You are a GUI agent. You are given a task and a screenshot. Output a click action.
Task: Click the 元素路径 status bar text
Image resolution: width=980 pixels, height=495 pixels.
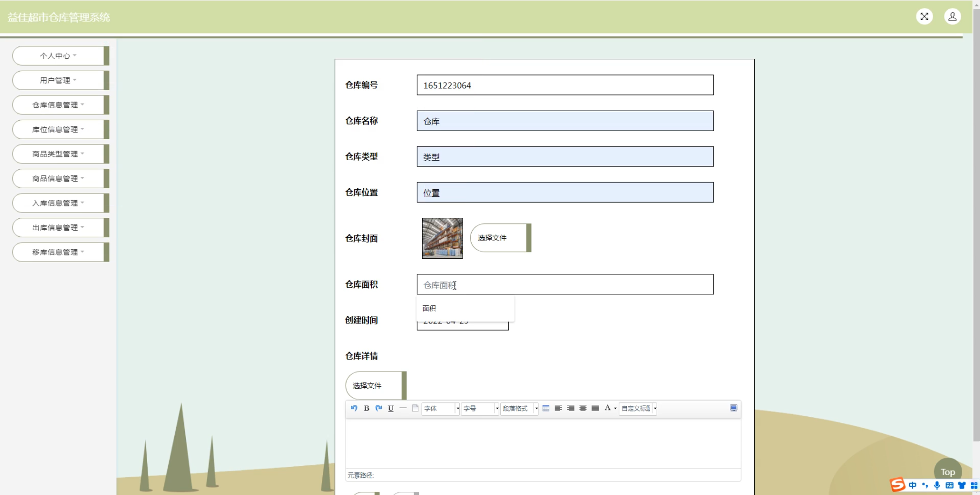point(361,475)
